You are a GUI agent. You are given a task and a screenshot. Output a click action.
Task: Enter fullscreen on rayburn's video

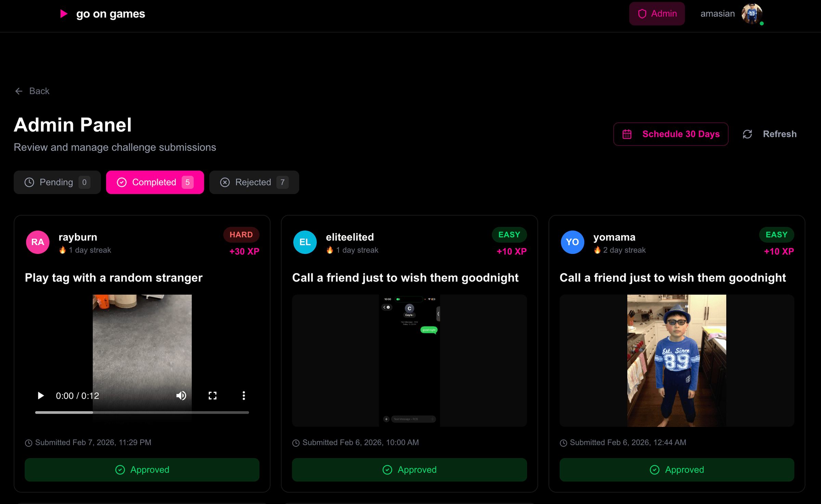[212, 396]
